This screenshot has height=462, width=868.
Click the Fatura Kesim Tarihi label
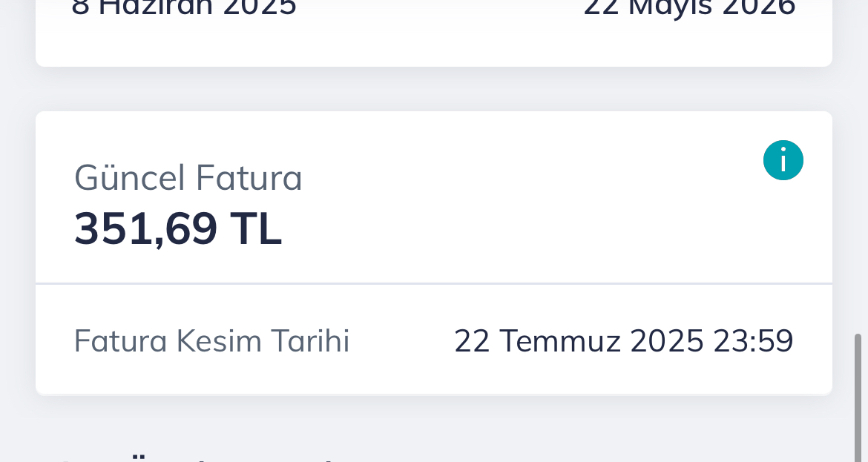(211, 341)
